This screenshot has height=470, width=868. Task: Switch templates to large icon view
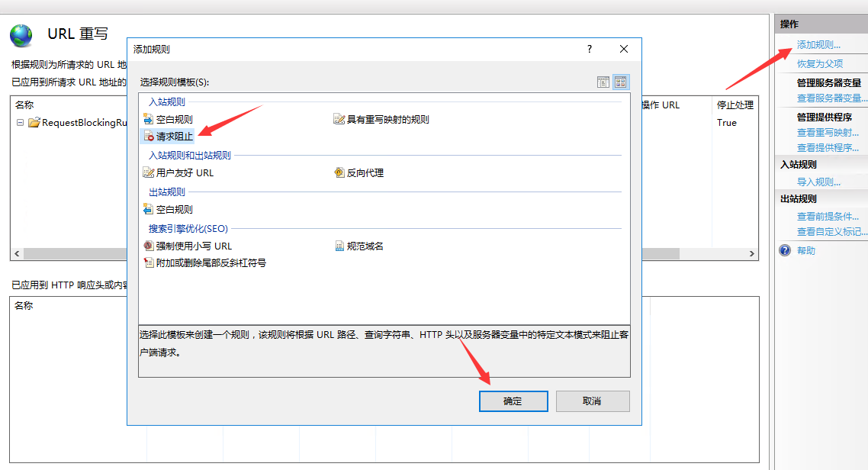[621, 82]
